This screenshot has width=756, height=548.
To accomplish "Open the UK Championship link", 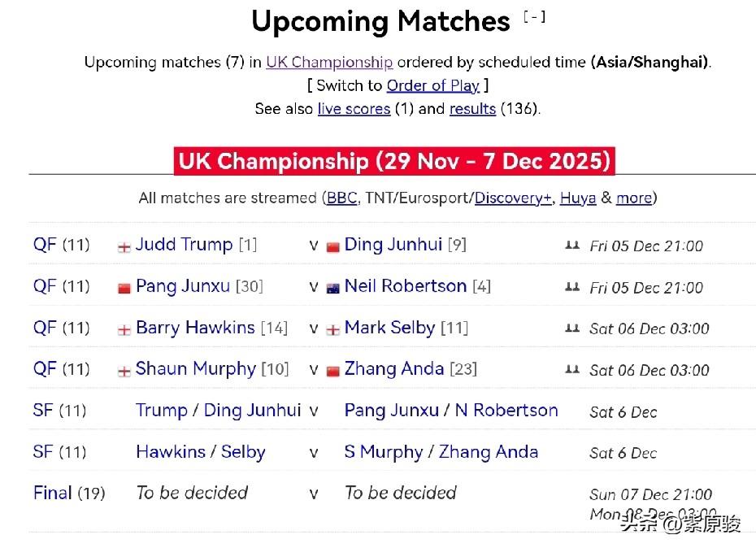I will click(329, 62).
